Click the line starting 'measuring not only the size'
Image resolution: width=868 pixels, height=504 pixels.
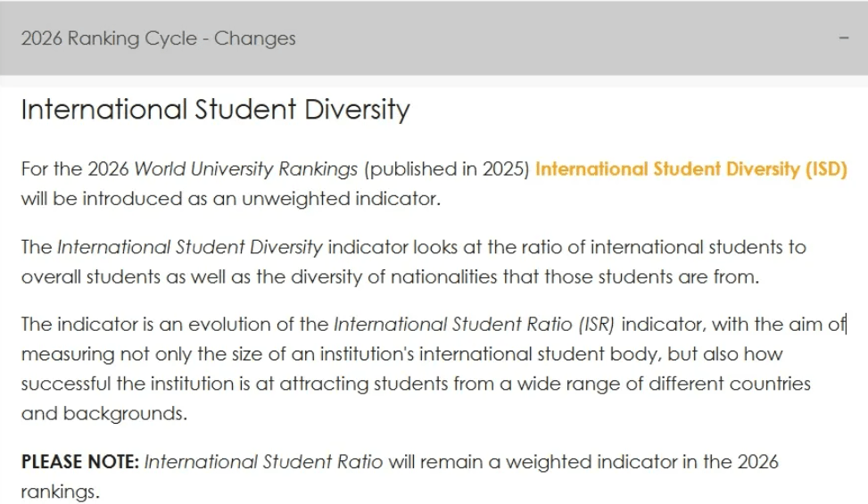tap(402, 353)
